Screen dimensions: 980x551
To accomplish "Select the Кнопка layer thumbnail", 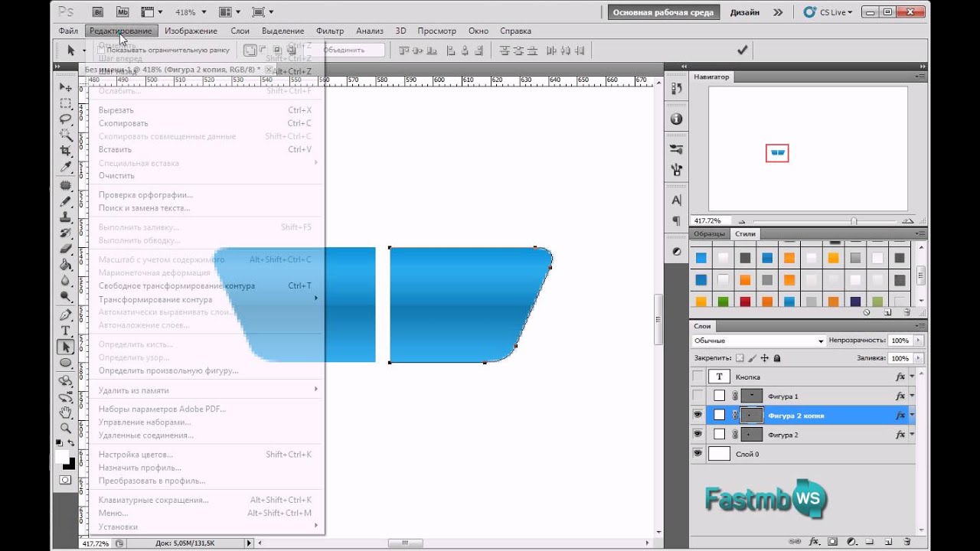I will pos(719,377).
